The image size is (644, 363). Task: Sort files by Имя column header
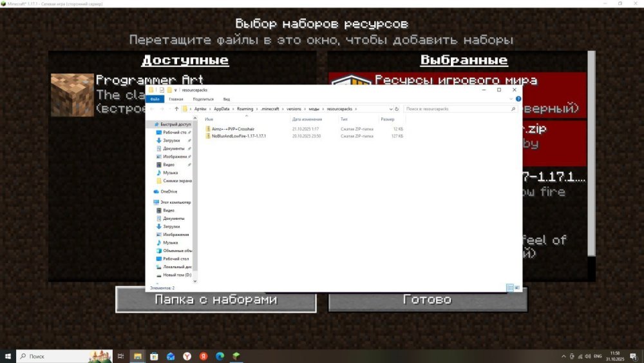209,119
